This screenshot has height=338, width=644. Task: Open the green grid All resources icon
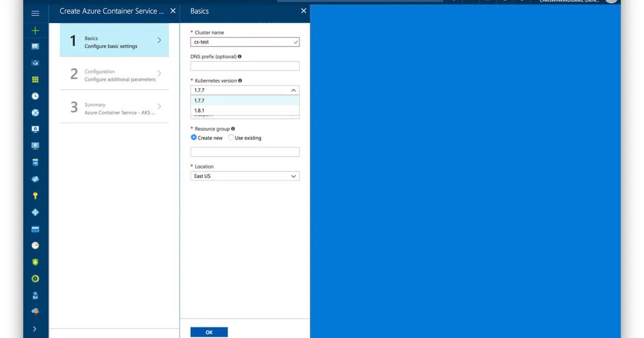(35, 79)
